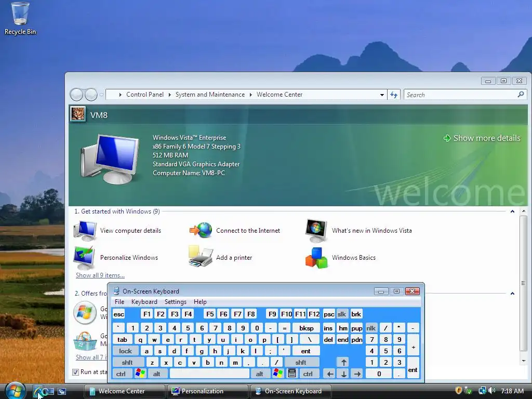
Task: Click the network tray icon
Action: pos(482,391)
